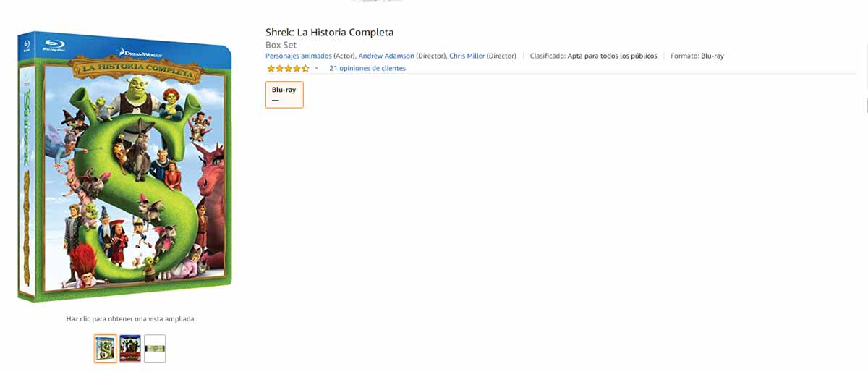Screen dimensions: 868x372
Task: Click the page scrollbar at right edge
Action: click(867, 106)
